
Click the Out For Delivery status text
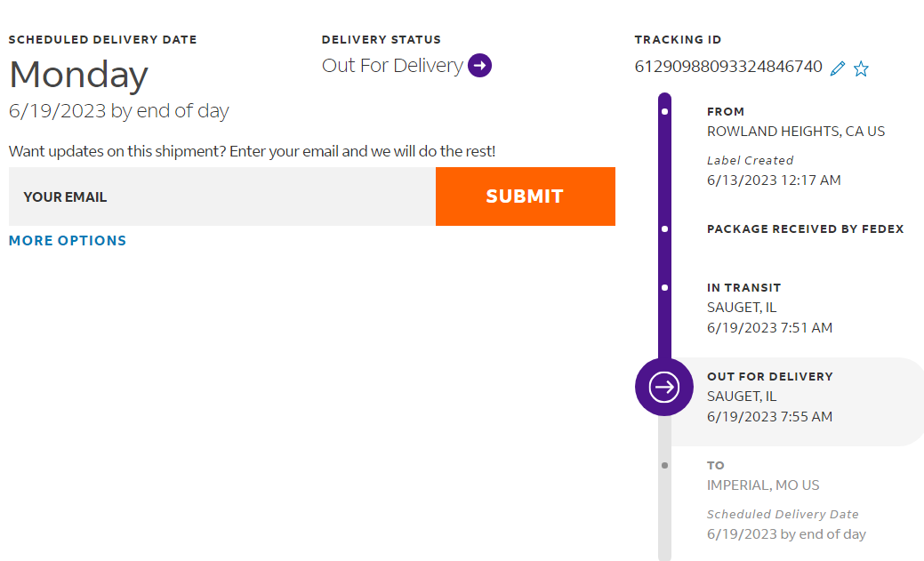392,66
